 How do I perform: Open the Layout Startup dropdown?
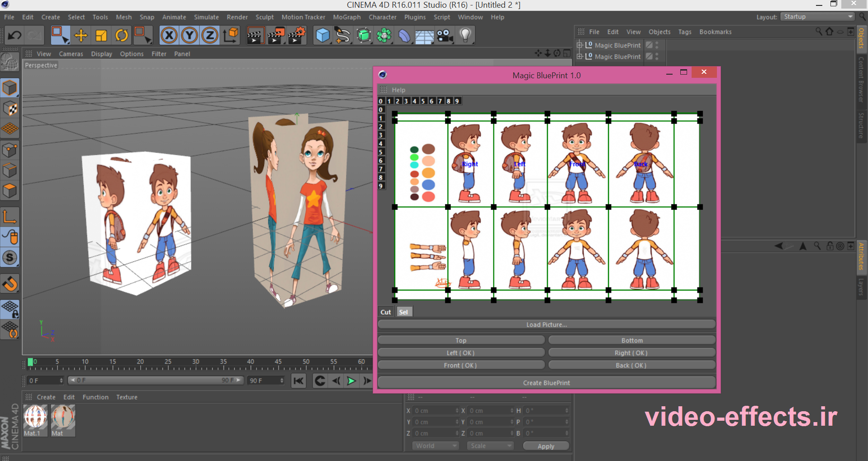pos(818,17)
